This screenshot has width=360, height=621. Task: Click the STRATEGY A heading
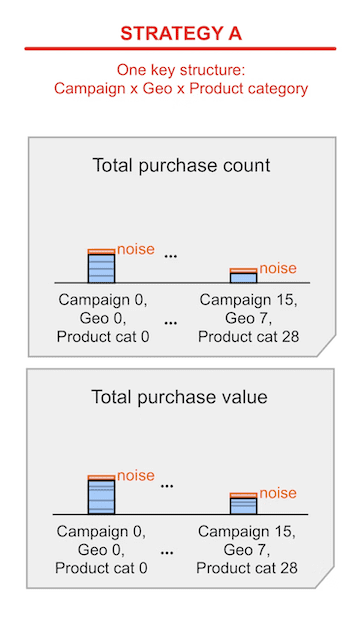pos(181,34)
